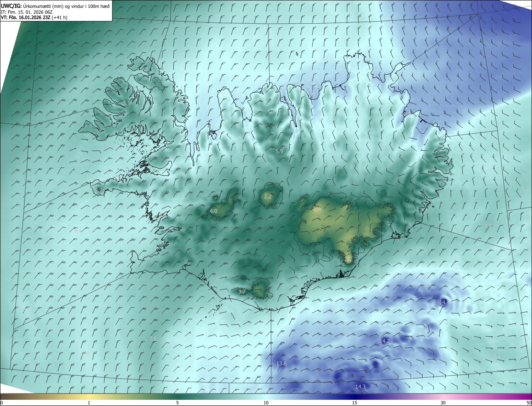Click the 13.6 value label over the sea
The image size is (532, 406).
click(x=281, y=364)
